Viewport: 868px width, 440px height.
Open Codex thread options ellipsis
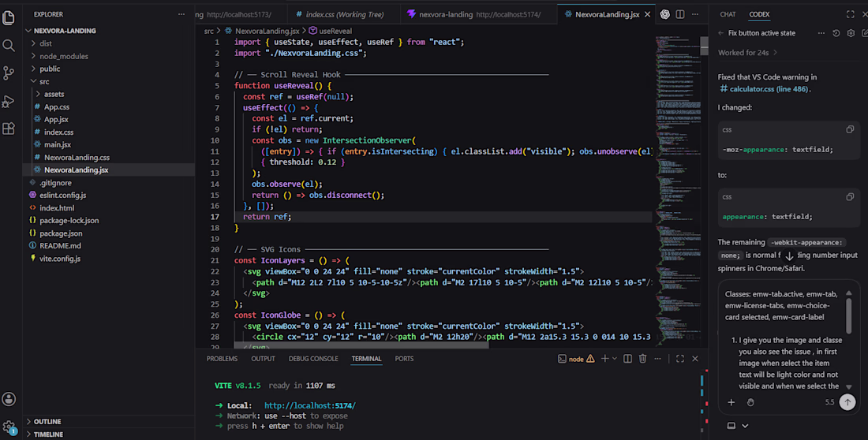click(821, 33)
